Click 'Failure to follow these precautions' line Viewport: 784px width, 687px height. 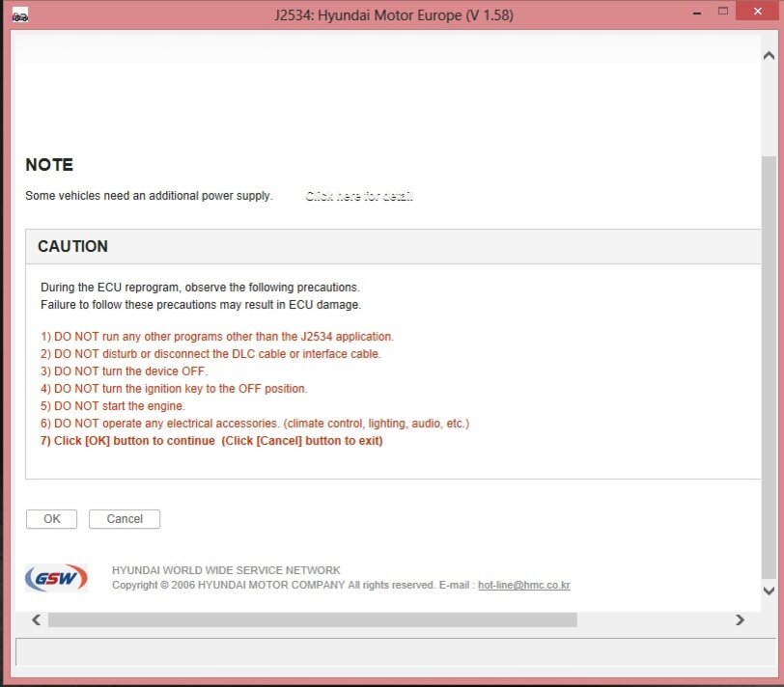tap(201, 305)
